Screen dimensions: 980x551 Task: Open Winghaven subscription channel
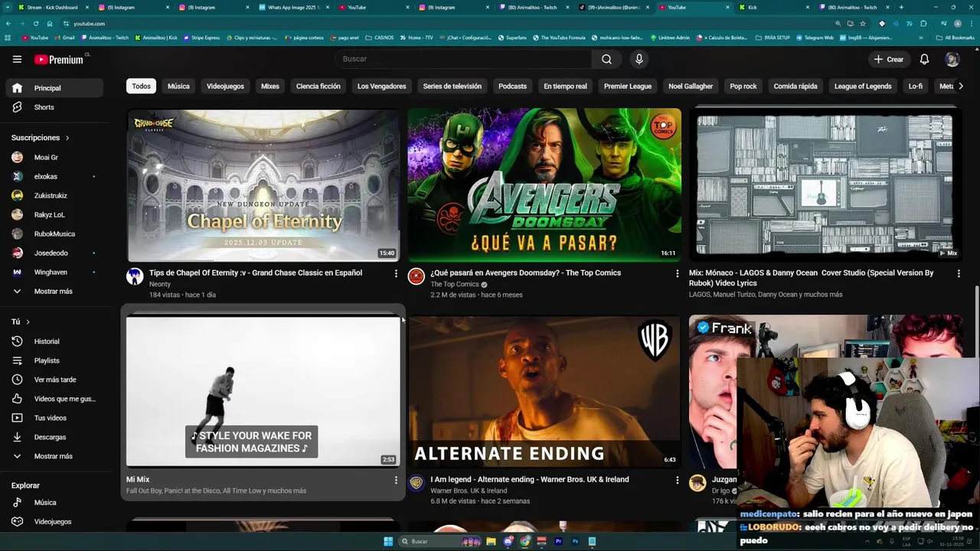pyautogui.click(x=53, y=272)
